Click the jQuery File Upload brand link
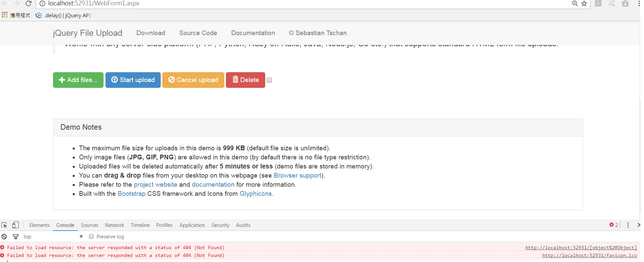 pyautogui.click(x=88, y=33)
